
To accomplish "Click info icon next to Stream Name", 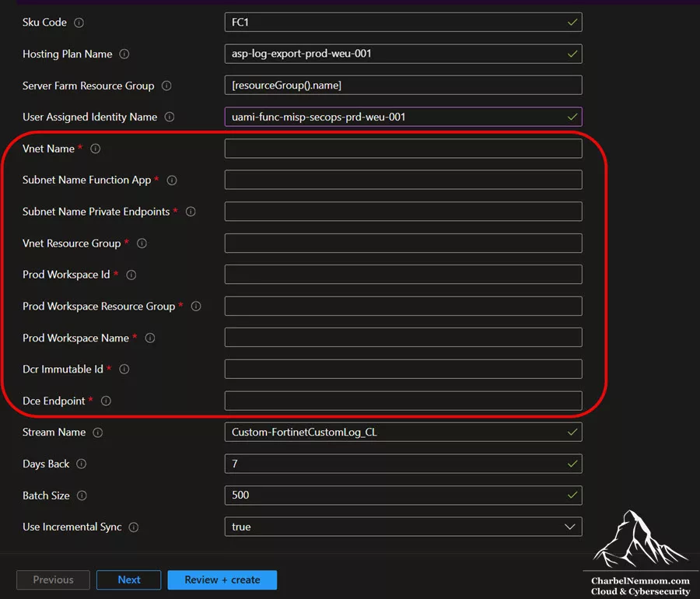I will tap(97, 433).
